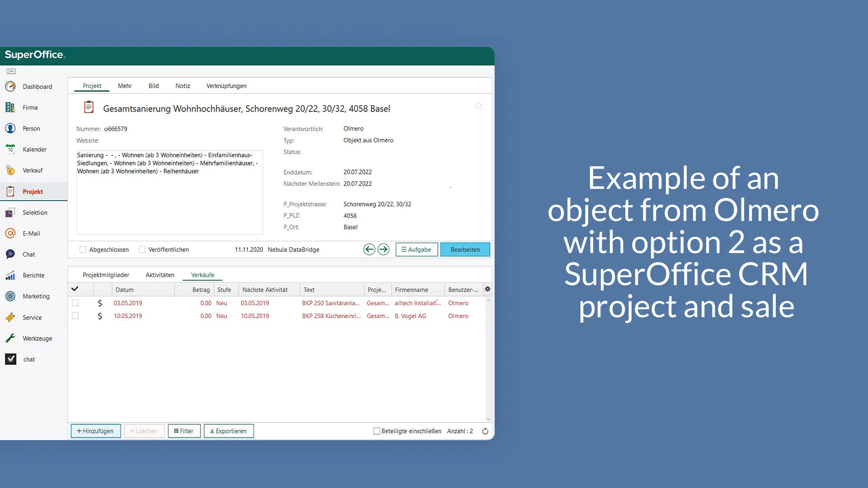Click the Bearbeiten button
This screenshot has height=488, width=868.
[x=465, y=249]
